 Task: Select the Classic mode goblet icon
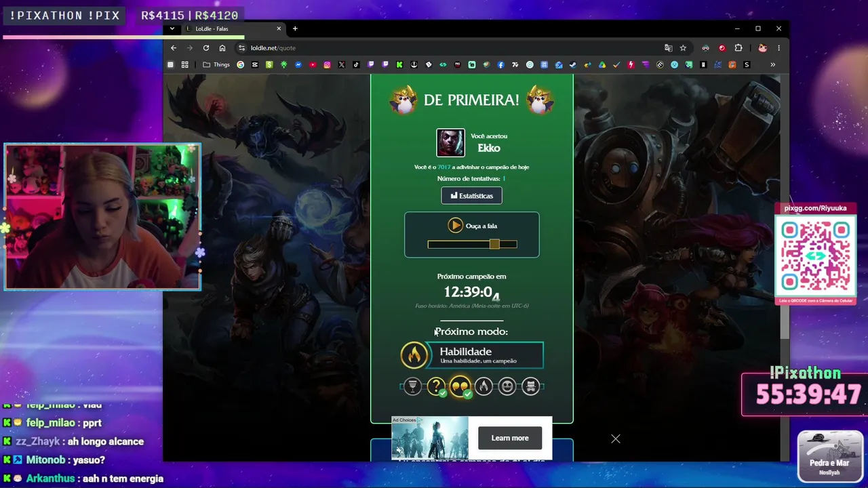point(412,386)
